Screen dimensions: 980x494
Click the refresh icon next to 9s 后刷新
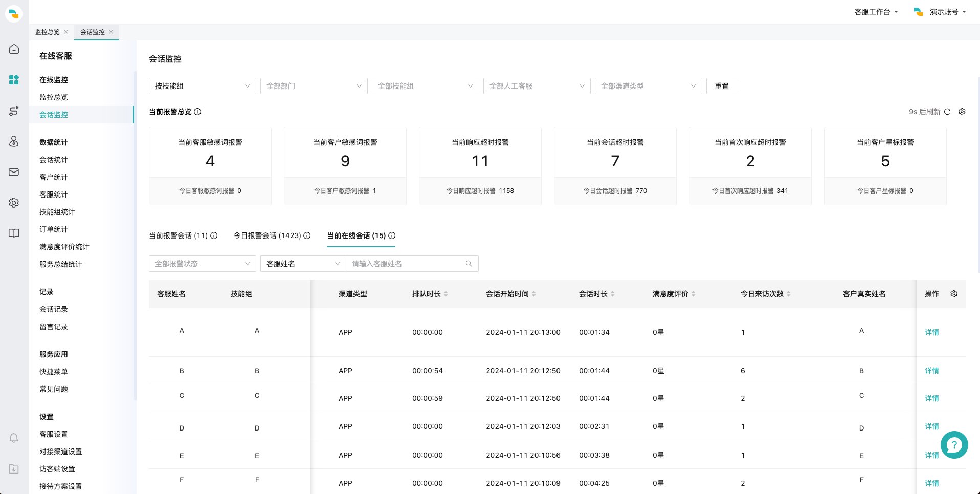pyautogui.click(x=947, y=112)
